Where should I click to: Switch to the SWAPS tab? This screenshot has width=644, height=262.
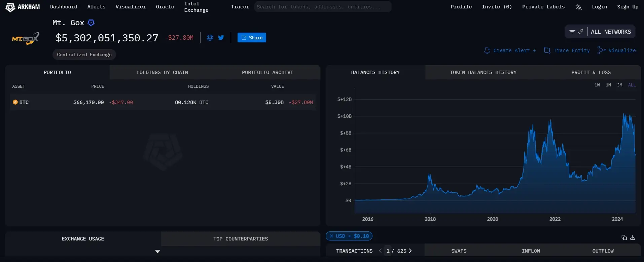pos(459,251)
